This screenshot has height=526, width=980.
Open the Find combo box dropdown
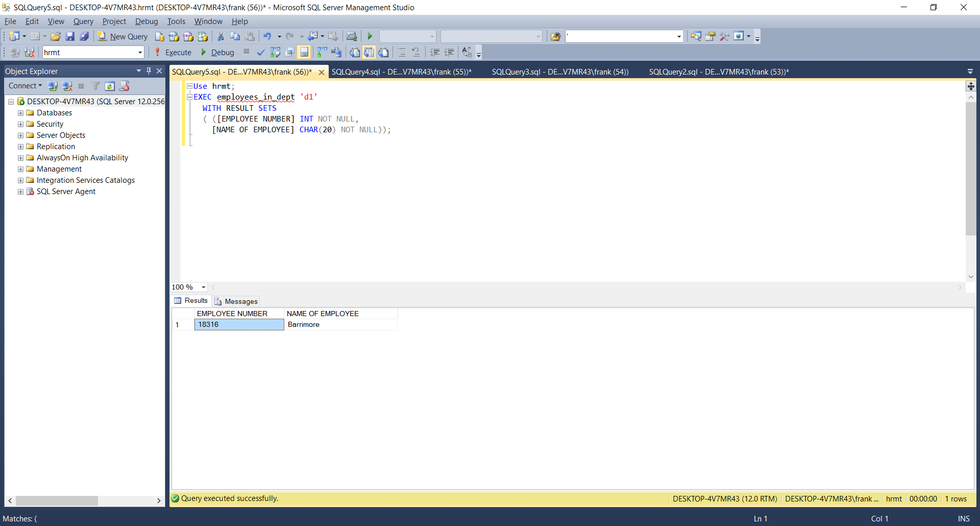679,36
